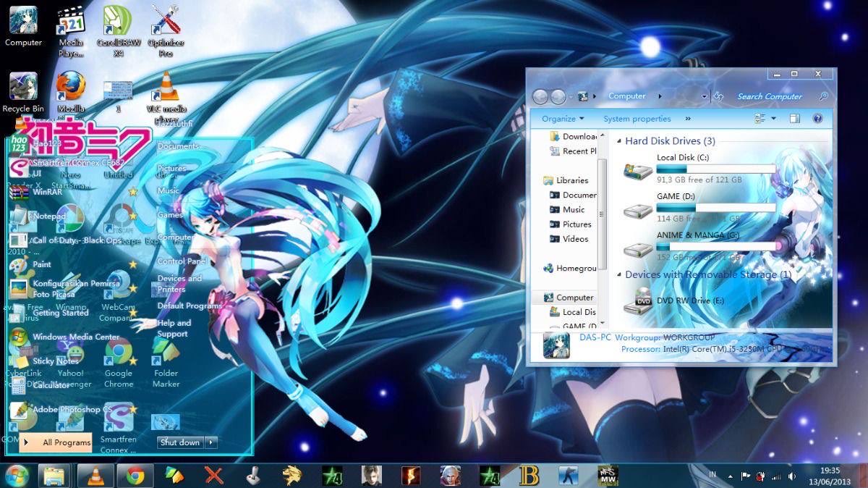Image resolution: width=868 pixels, height=488 pixels.
Task: Select Recent Places in navigation pane
Action: tap(573, 151)
